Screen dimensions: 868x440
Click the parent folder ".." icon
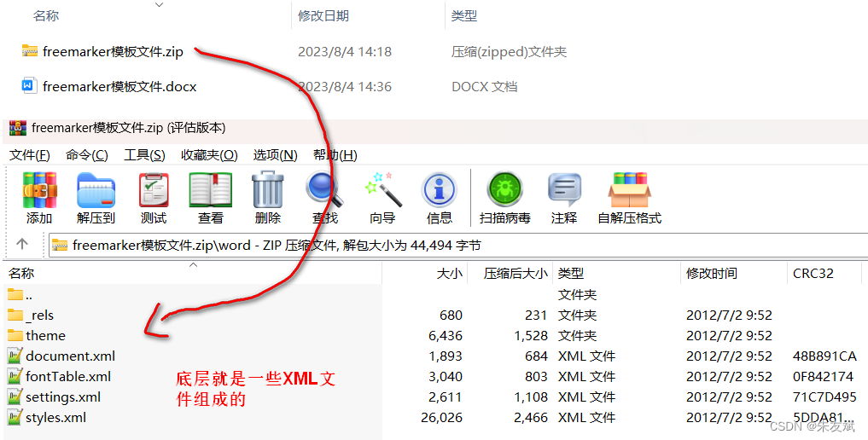[x=15, y=295]
